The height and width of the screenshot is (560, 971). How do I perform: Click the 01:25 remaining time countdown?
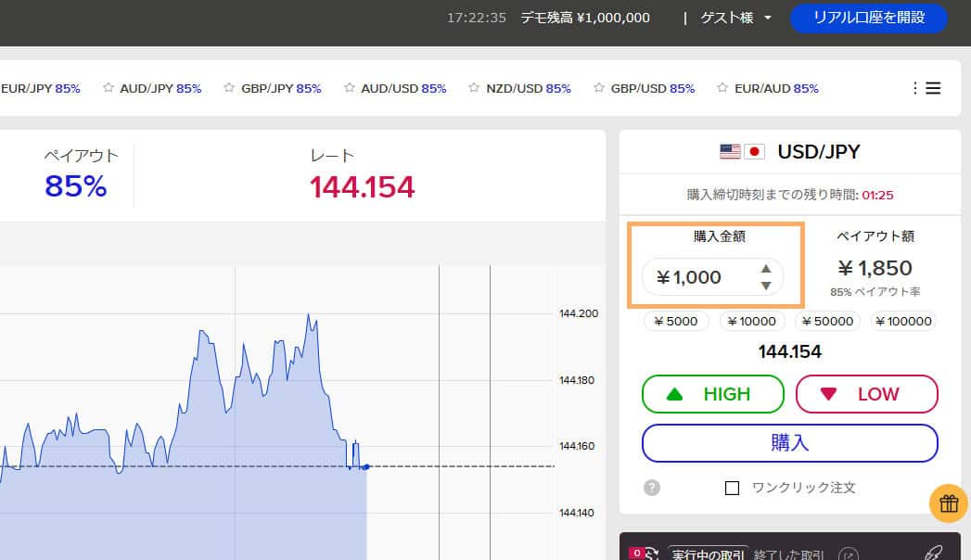pyautogui.click(x=877, y=195)
